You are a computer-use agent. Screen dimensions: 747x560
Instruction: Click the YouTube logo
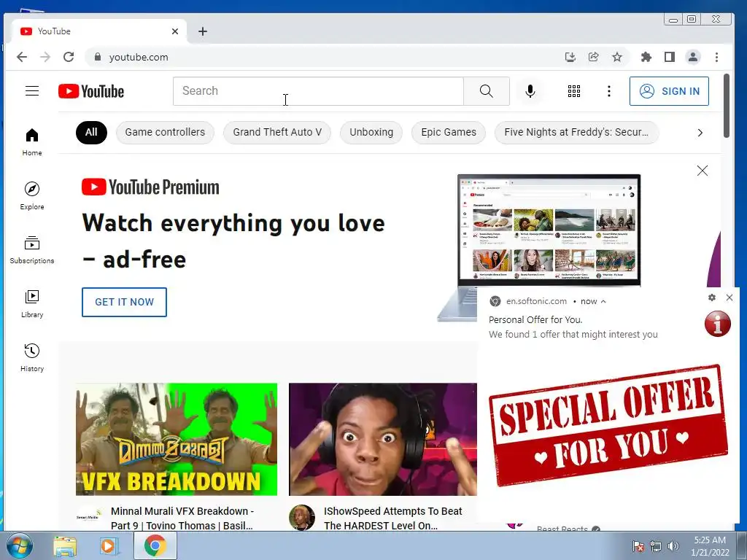pos(91,91)
